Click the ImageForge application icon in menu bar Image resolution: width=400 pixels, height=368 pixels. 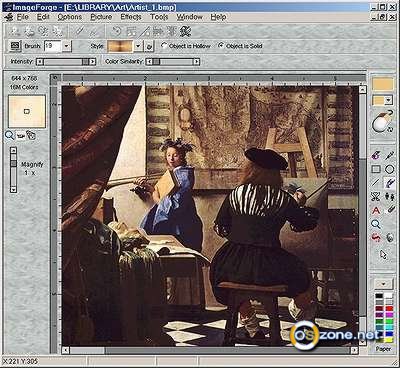point(9,17)
